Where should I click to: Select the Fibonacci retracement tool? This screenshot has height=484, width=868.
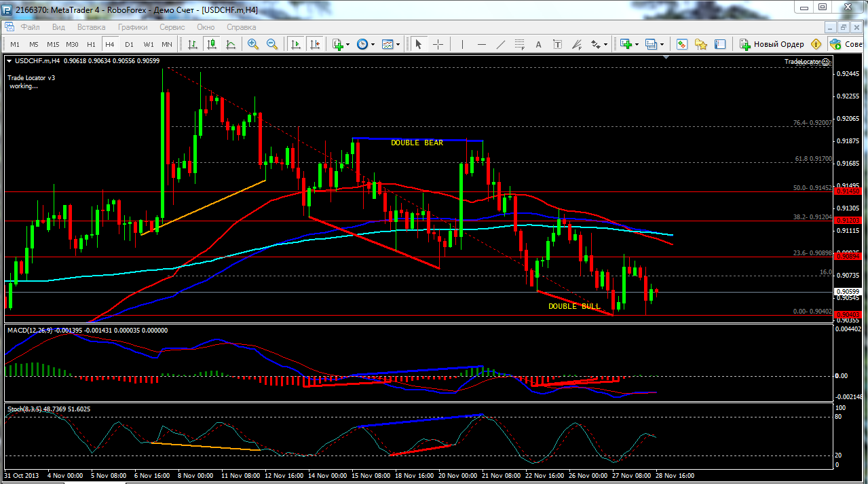click(576, 44)
